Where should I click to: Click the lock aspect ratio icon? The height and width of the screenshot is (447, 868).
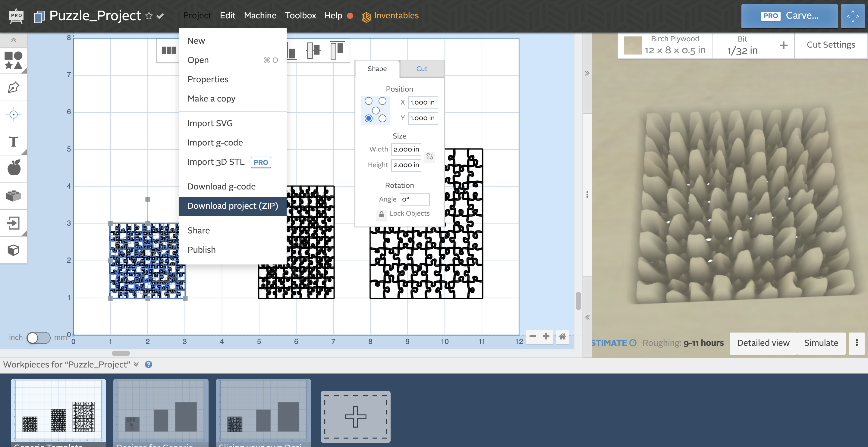point(429,156)
